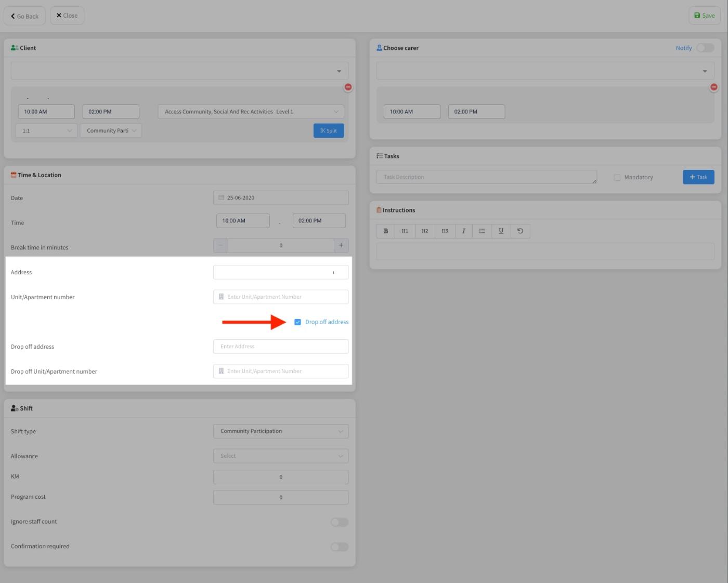Screen dimensions: 728x583
Task: Open Access Community, Social And Rec Activities dropdown
Action: click(x=251, y=112)
